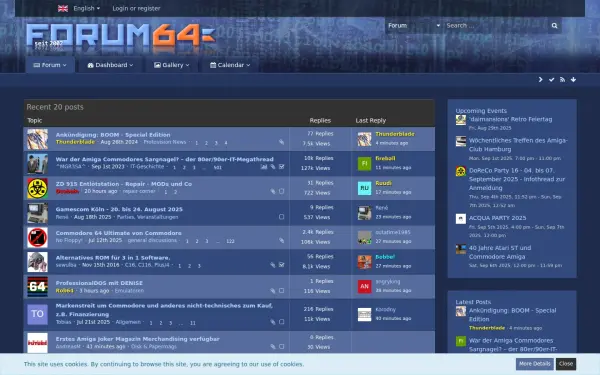The height and width of the screenshot is (375, 600).
Task: Toggle done checkbox in ZD 915 Entlötstation row
Action: pos(282,191)
